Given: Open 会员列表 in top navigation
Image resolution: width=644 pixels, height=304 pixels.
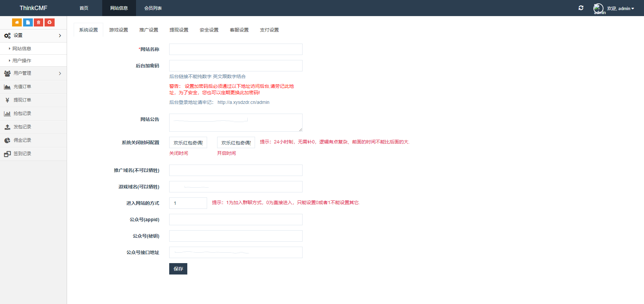Looking at the screenshot, I should pos(153,8).
